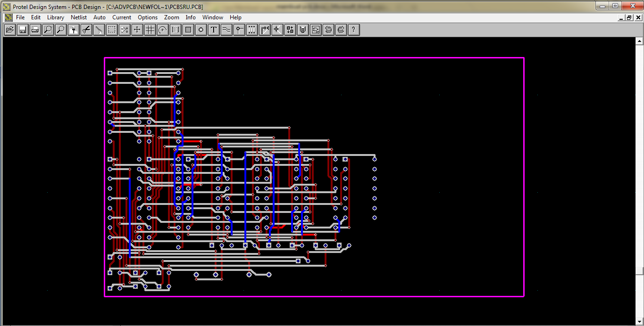Click the Undo toolbar icon
The image size is (644, 326).
pos(328,29)
